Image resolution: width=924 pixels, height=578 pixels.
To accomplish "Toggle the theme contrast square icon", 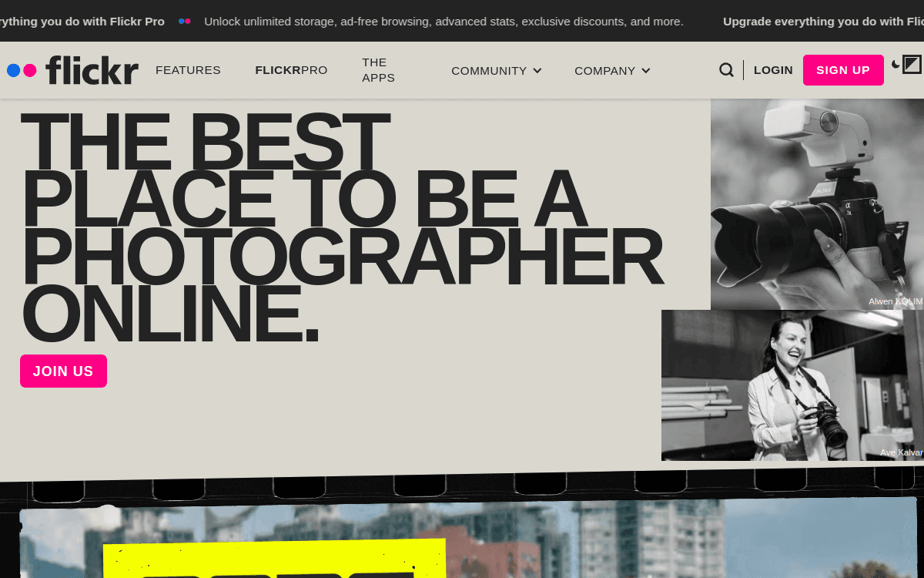I will pyautogui.click(x=912, y=66).
